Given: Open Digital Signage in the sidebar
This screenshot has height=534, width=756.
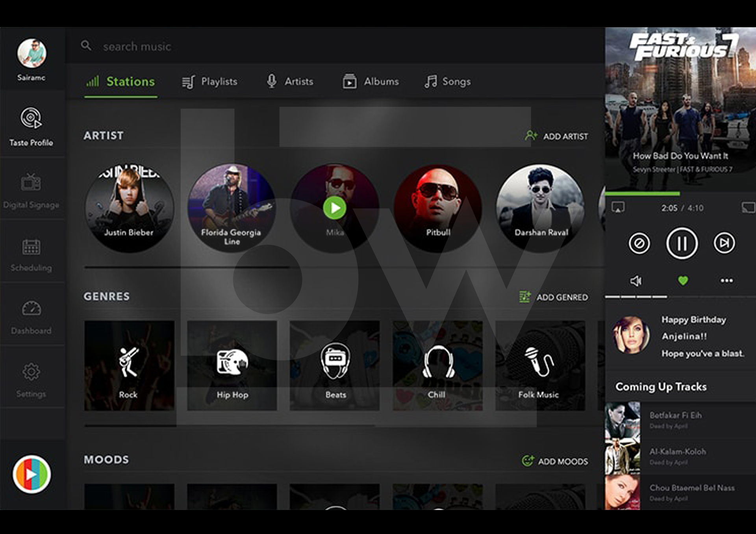Looking at the screenshot, I should coord(31,182).
